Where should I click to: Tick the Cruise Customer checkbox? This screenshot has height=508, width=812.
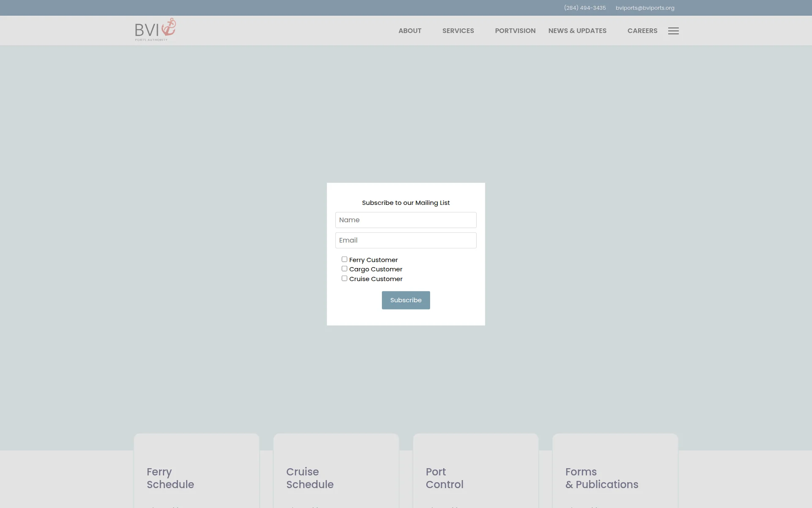[x=344, y=279]
